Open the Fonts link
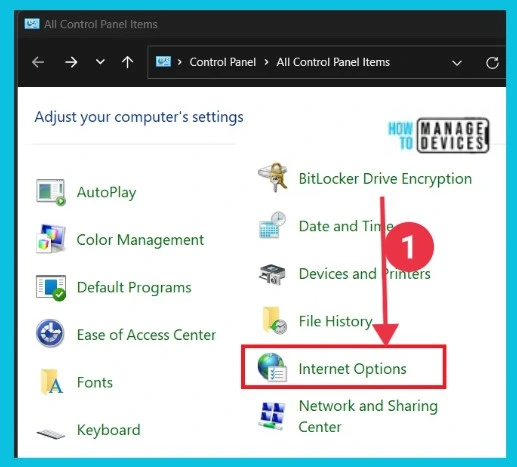The width and height of the screenshot is (517, 467). click(x=95, y=382)
